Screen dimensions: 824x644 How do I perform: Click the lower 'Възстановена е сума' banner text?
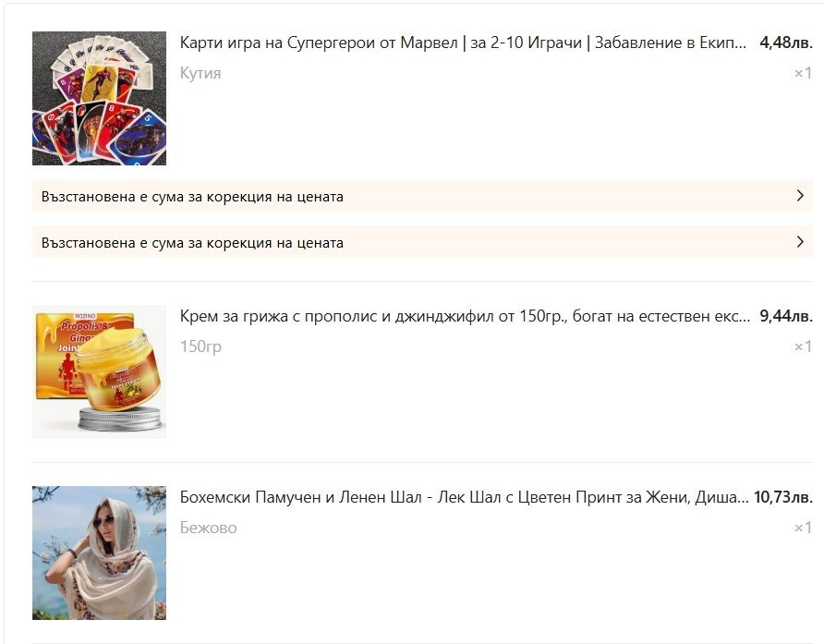(192, 243)
